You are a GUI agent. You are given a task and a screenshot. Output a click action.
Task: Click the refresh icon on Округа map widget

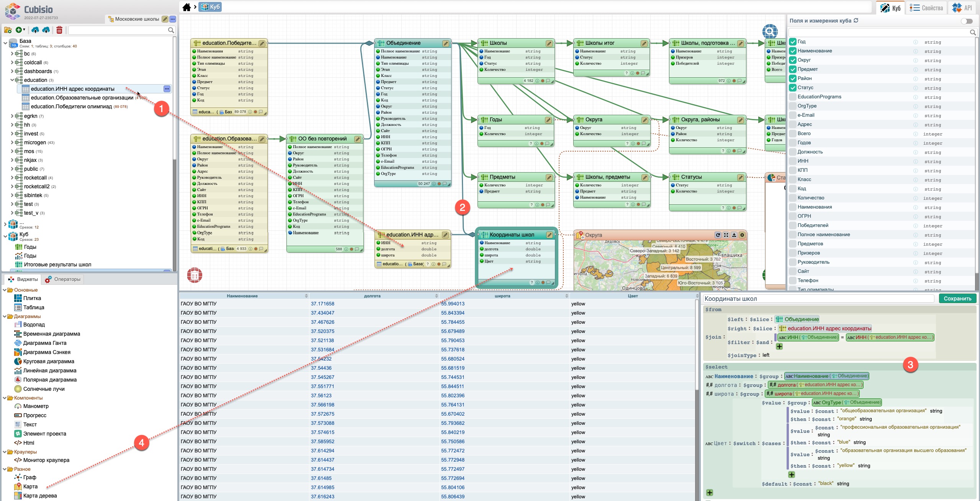718,235
